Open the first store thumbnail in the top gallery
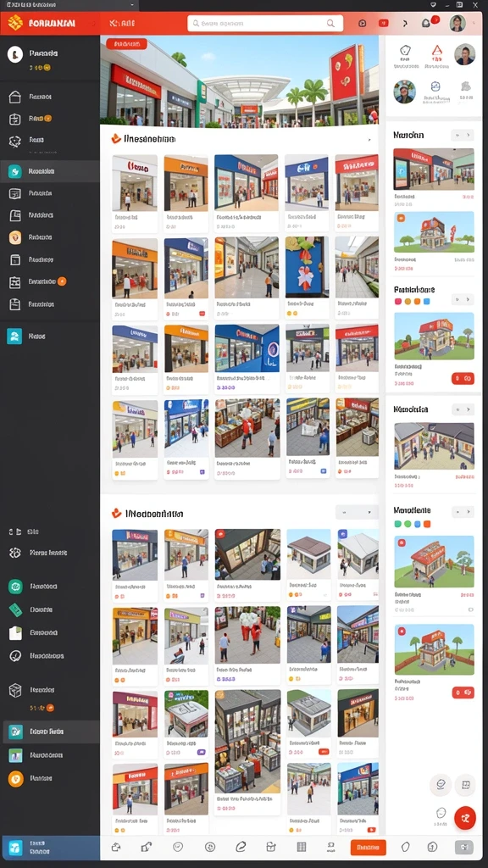488x868 pixels. 135,192
